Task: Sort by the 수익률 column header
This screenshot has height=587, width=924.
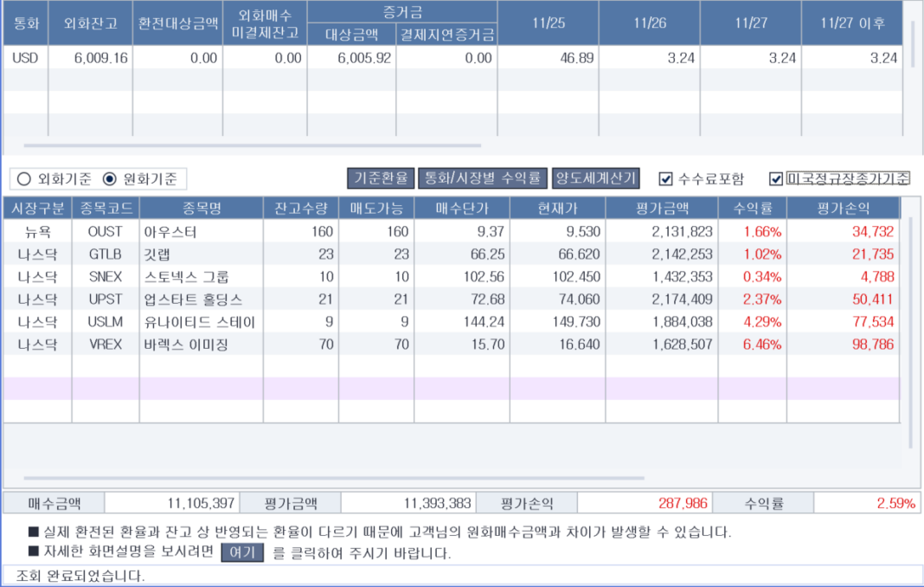Action: point(752,207)
